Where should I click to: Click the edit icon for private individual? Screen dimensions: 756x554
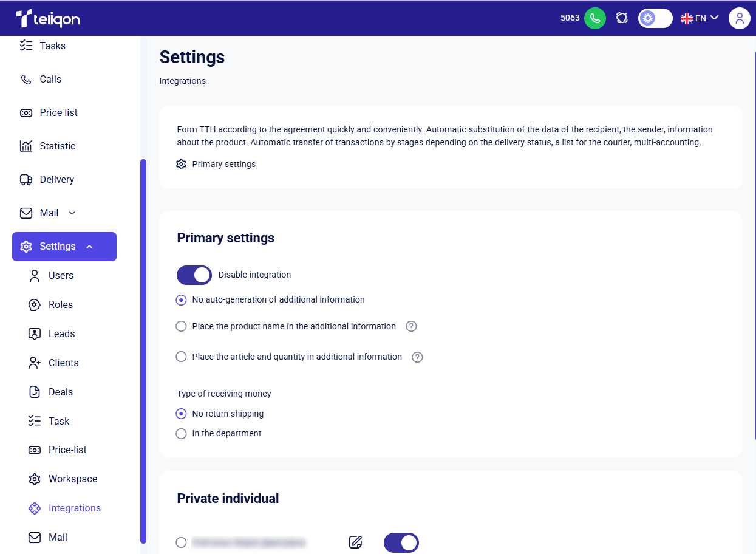(x=356, y=542)
